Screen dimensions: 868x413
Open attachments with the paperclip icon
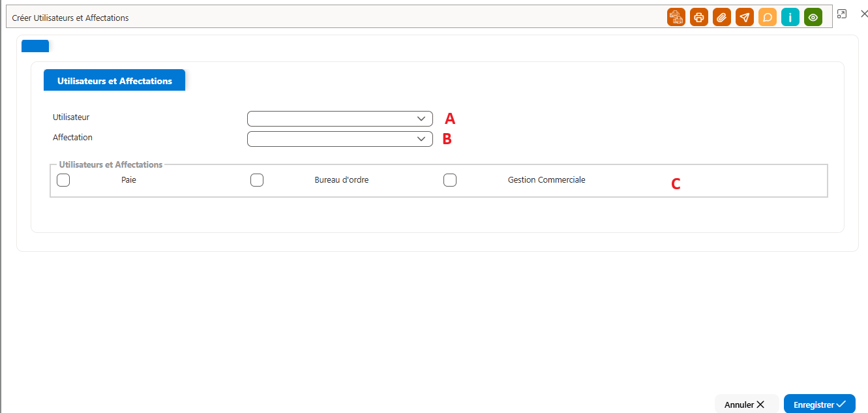coord(722,18)
